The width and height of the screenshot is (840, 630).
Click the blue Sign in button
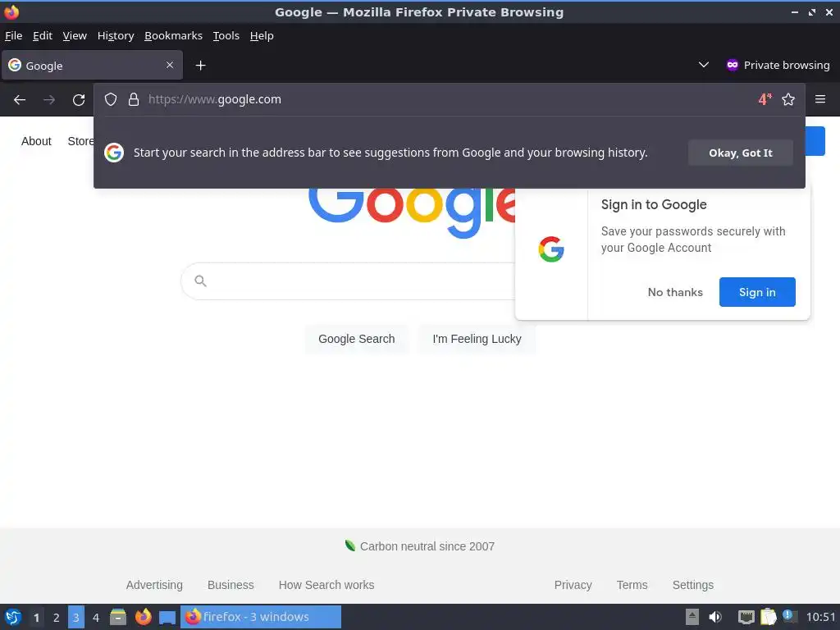(757, 292)
